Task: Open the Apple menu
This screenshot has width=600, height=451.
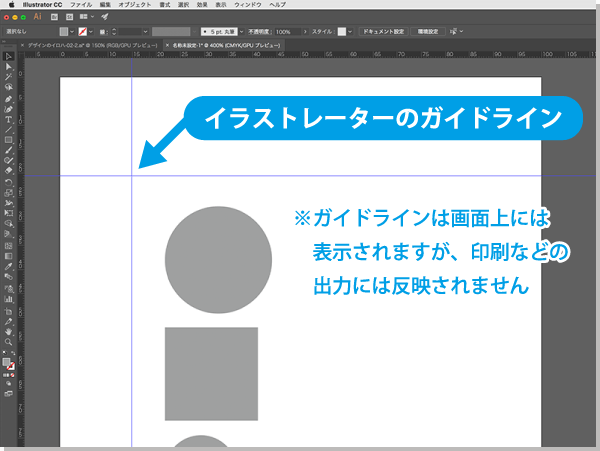Action: pos(11,5)
